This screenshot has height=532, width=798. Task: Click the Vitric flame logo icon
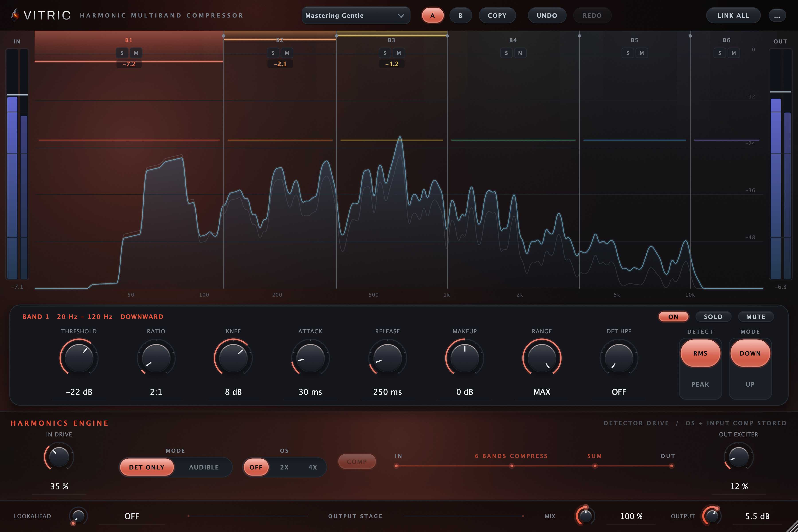click(15, 15)
